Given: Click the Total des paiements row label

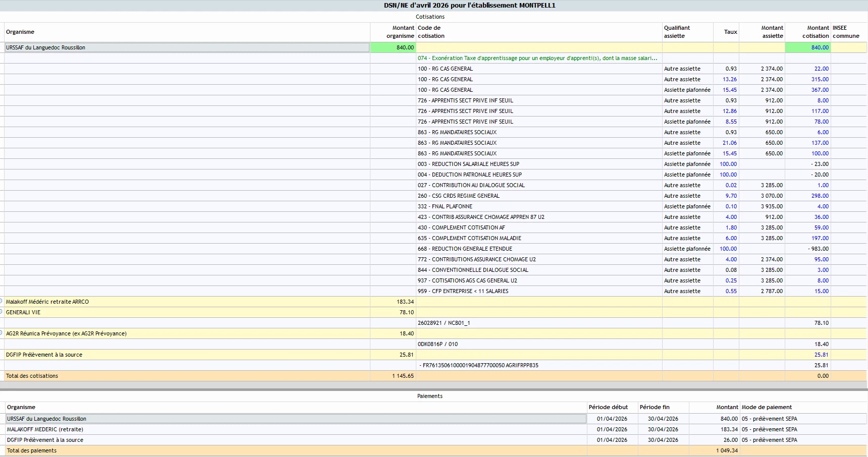Looking at the screenshot, I should [32, 450].
